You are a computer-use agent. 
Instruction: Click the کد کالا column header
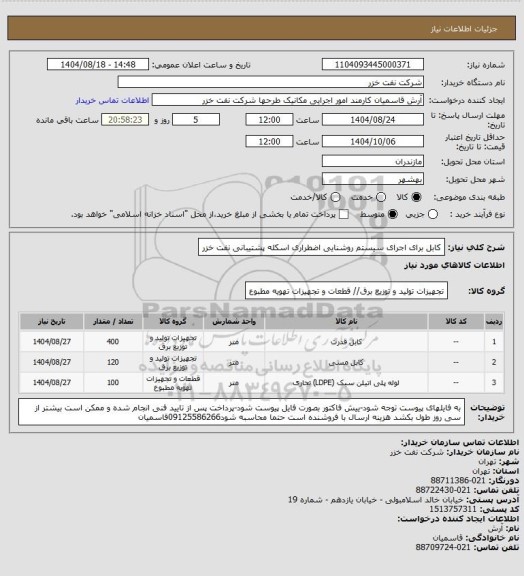click(456, 321)
